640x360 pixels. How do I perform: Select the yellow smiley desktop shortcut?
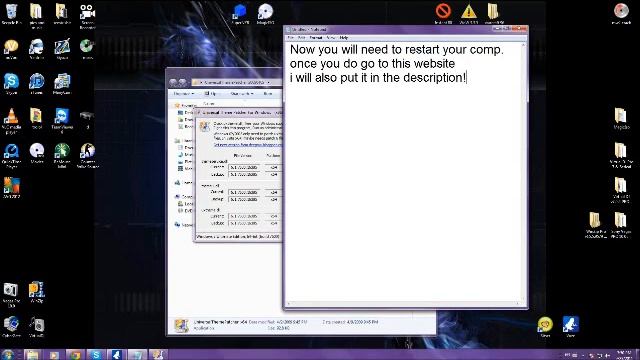545,327
